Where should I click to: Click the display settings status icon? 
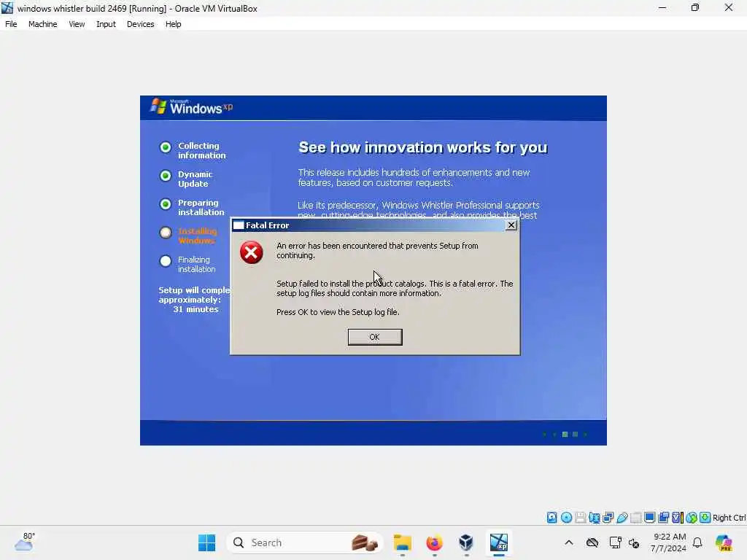coord(649,517)
